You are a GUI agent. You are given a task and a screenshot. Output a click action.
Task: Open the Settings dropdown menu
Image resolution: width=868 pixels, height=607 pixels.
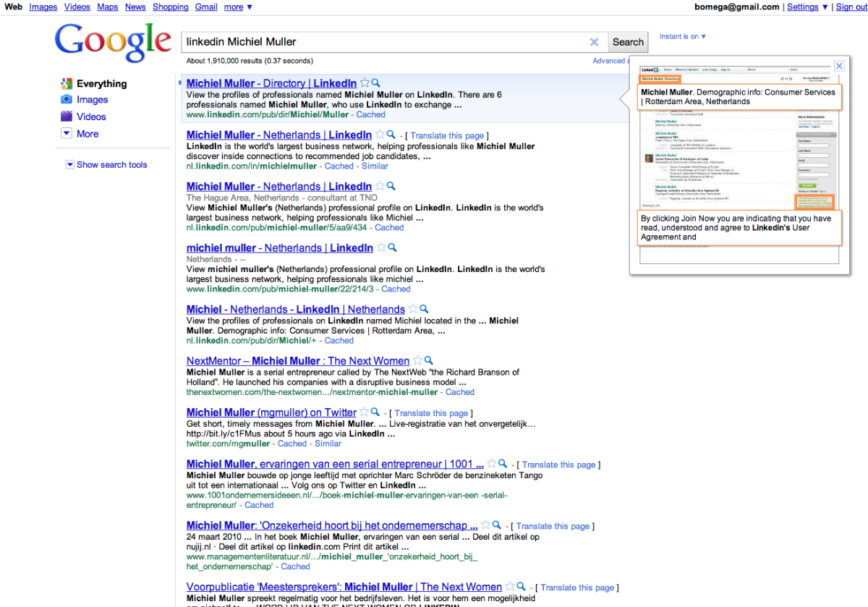(807, 7)
